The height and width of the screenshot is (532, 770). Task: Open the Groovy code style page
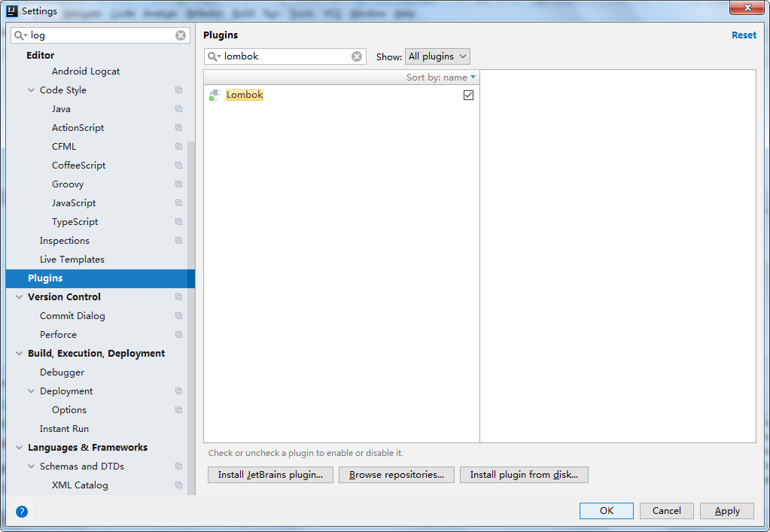tap(68, 184)
